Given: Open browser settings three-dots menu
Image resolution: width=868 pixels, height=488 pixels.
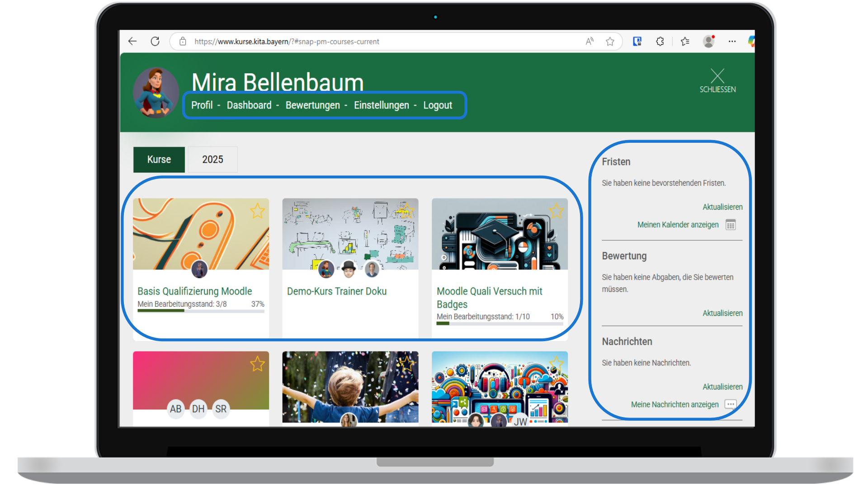Looking at the screenshot, I should [732, 42].
